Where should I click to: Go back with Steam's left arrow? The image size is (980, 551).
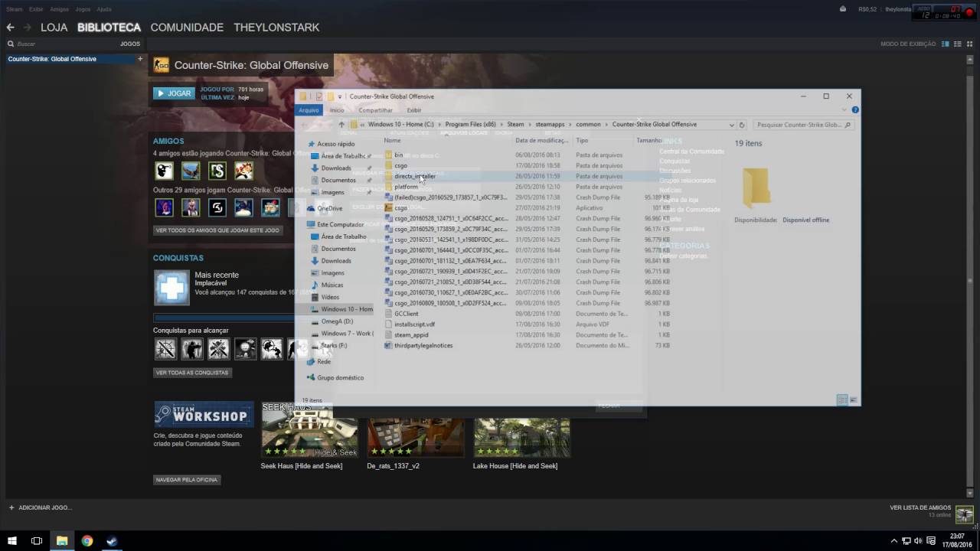coord(11,28)
